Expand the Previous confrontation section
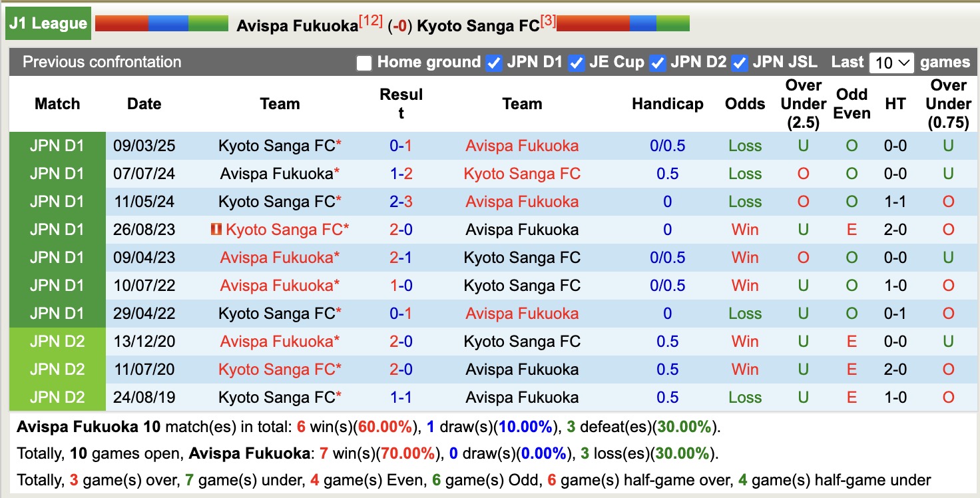 [102, 62]
